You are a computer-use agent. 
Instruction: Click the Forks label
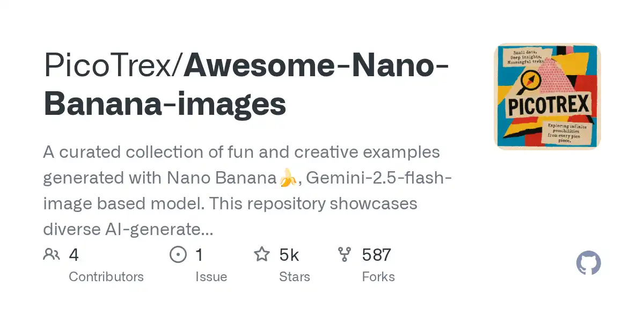(378, 277)
